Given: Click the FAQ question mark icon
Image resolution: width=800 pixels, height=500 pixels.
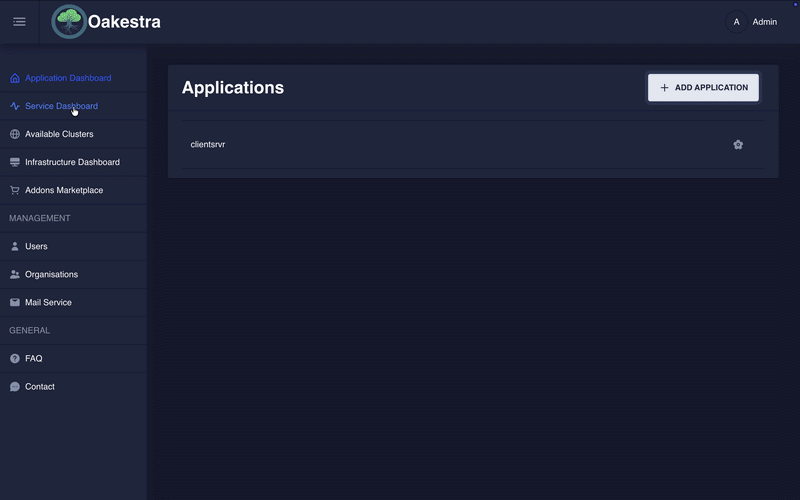Looking at the screenshot, I should pyautogui.click(x=15, y=358).
